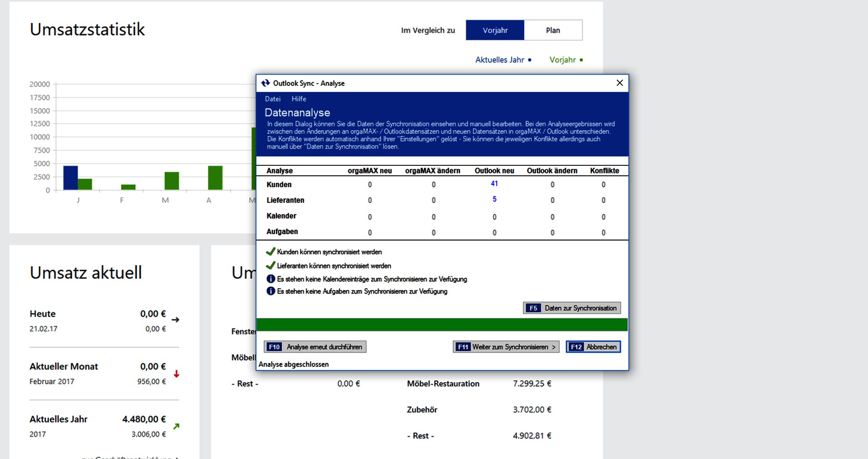The width and height of the screenshot is (868, 459).
Task: Click the orgaMAX neu column header
Action: click(x=370, y=170)
